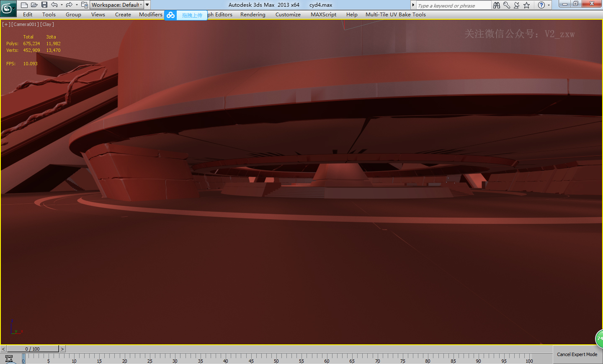The image size is (603, 364).
Task: Click the time slider right arrow
Action: click(x=62, y=349)
